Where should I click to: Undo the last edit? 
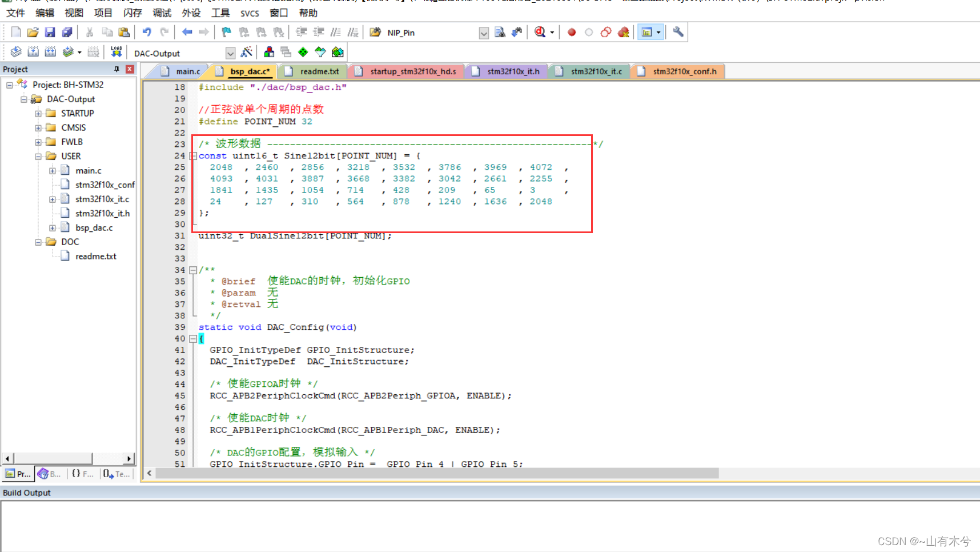point(147,33)
